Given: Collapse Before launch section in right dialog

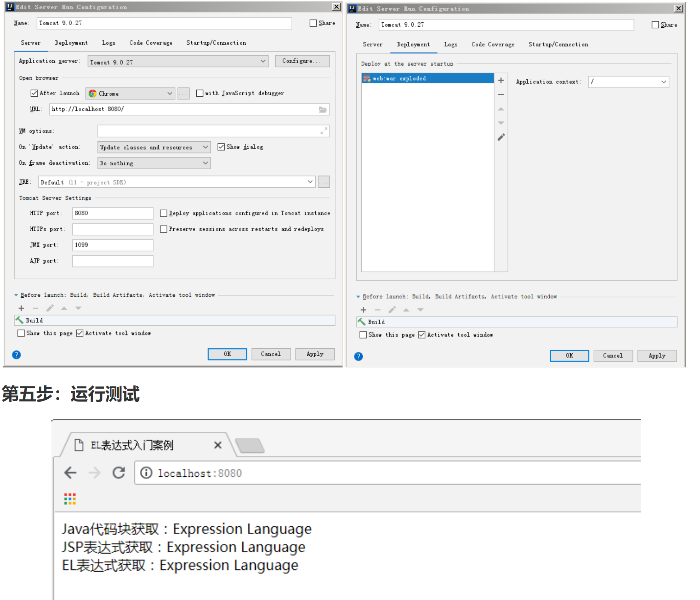Looking at the screenshot, I should (x=358, y=297).
